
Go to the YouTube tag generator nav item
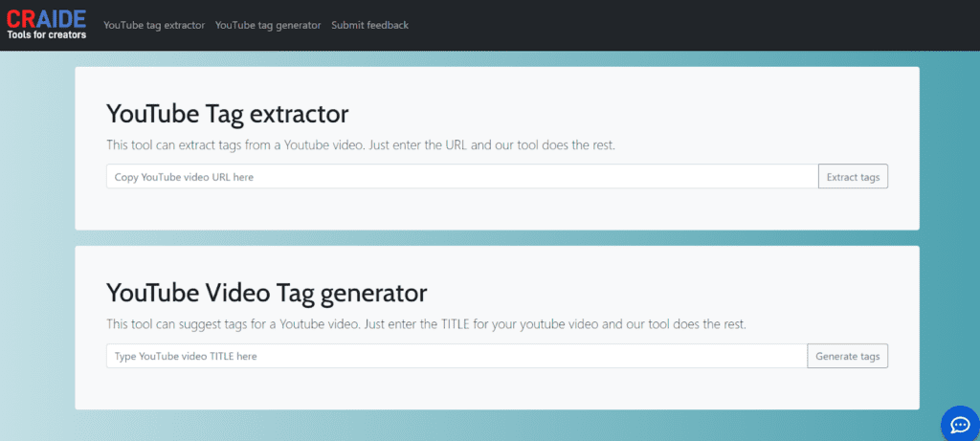(x=268, y=25)
